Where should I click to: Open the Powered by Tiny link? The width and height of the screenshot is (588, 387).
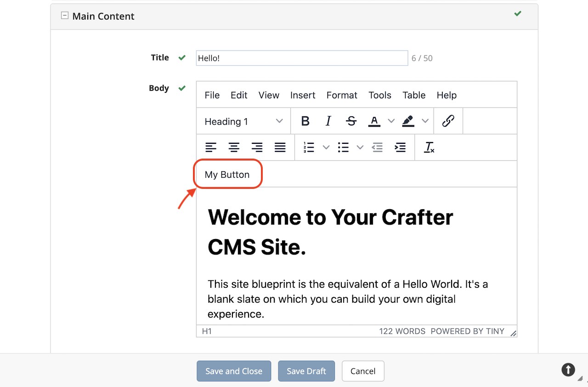click(468, 331)
